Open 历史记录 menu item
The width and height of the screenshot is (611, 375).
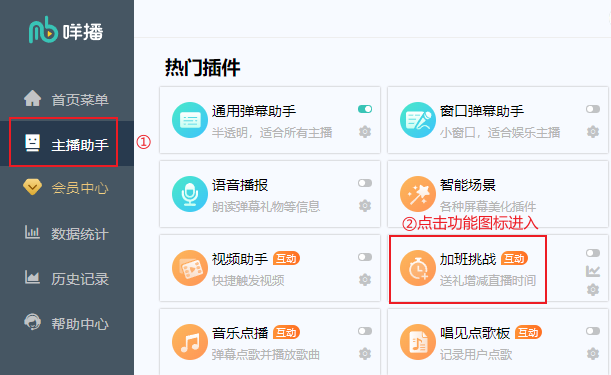pos(80,279)
